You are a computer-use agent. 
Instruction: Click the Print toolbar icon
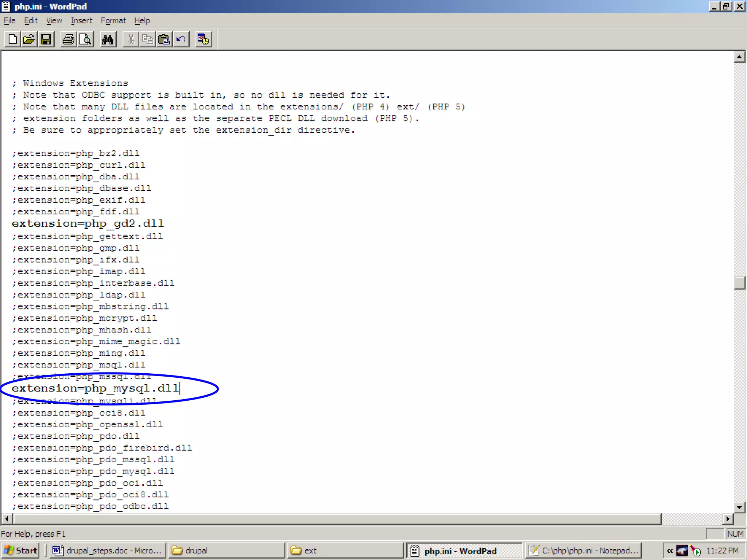pyautogui.click(x=68, y=39)
